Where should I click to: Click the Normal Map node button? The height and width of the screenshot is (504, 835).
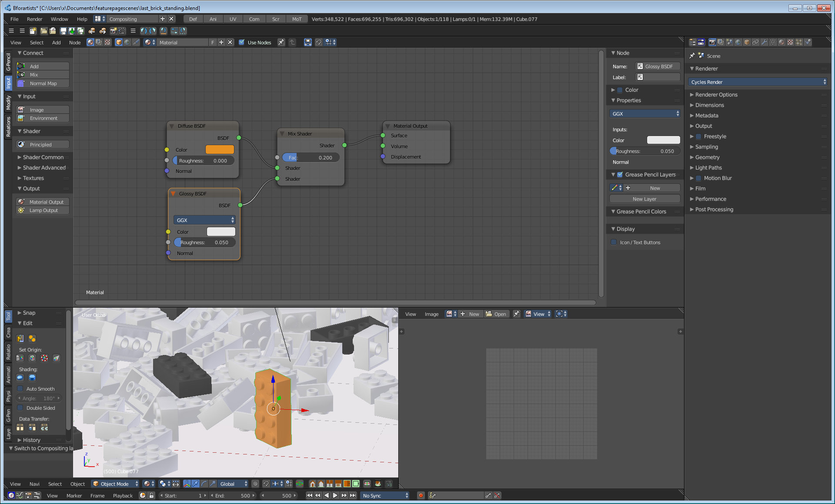(43, 83)
